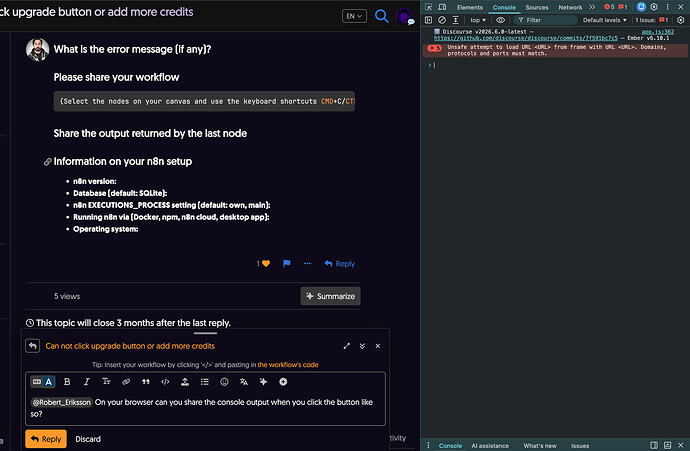Show more post actions ellipsis

pos(307,264)
